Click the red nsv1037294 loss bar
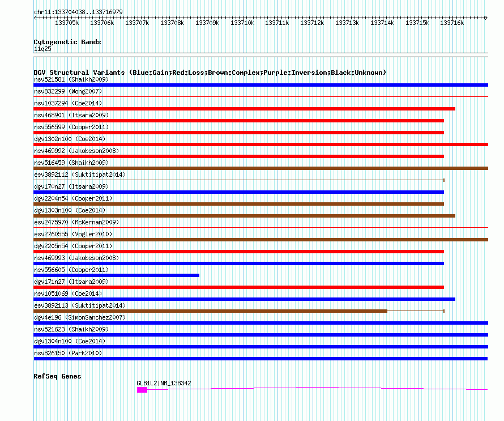The image size is (504, 421). [244, 109]
